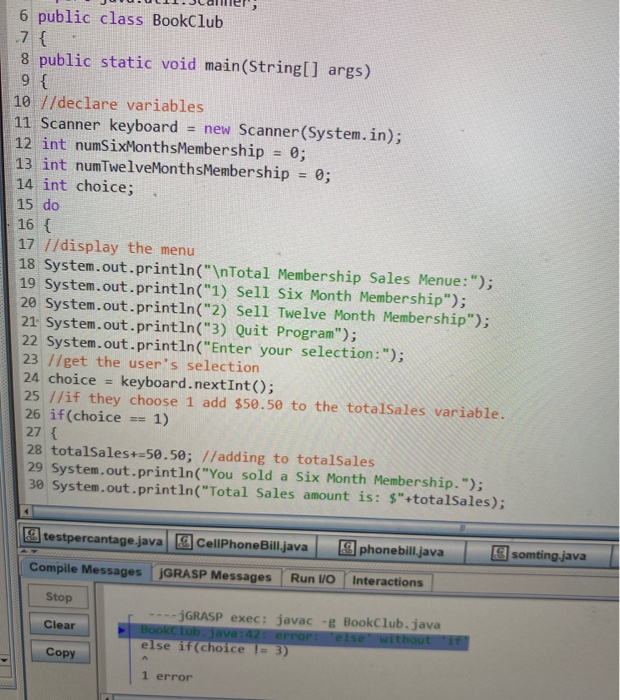Click line 19 'Sell Six Month Membership' println
Viewport: 620px width, 700px height.
pos(256,293)
